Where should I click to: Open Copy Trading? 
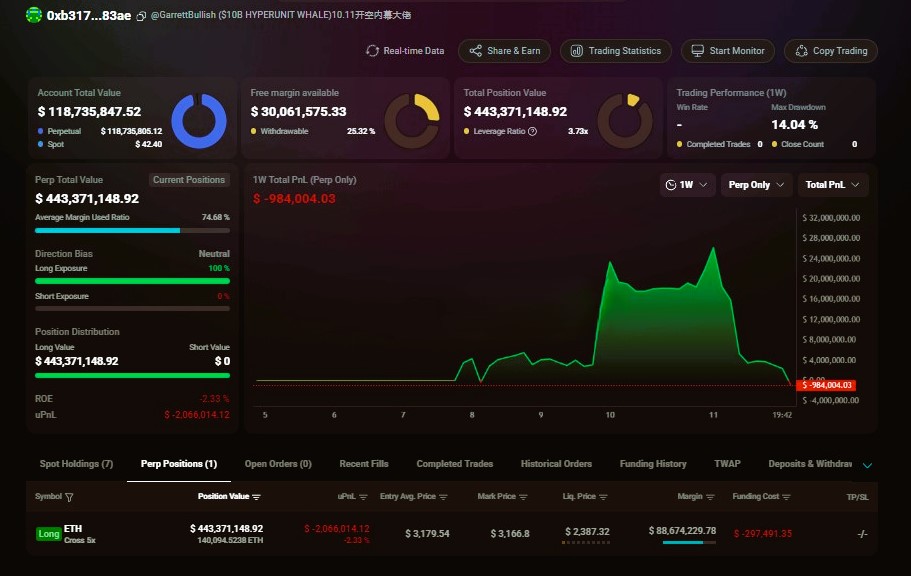coord(831,51)
